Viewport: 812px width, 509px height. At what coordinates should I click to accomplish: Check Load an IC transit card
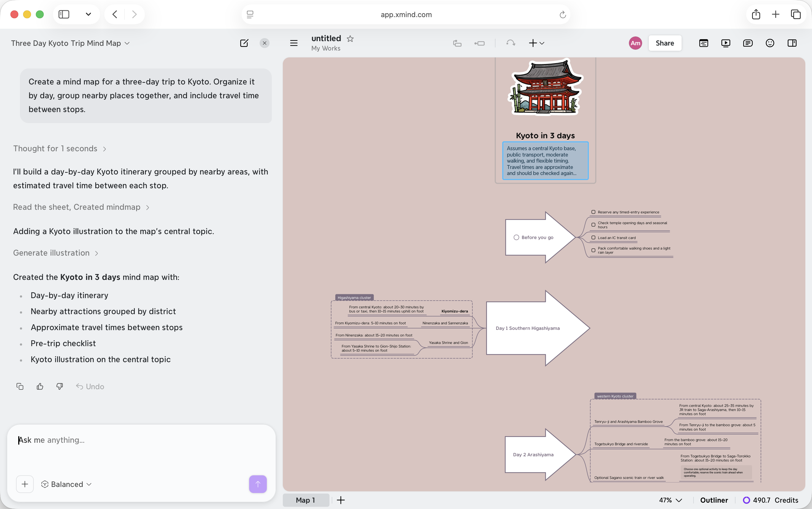coord(594,238)
